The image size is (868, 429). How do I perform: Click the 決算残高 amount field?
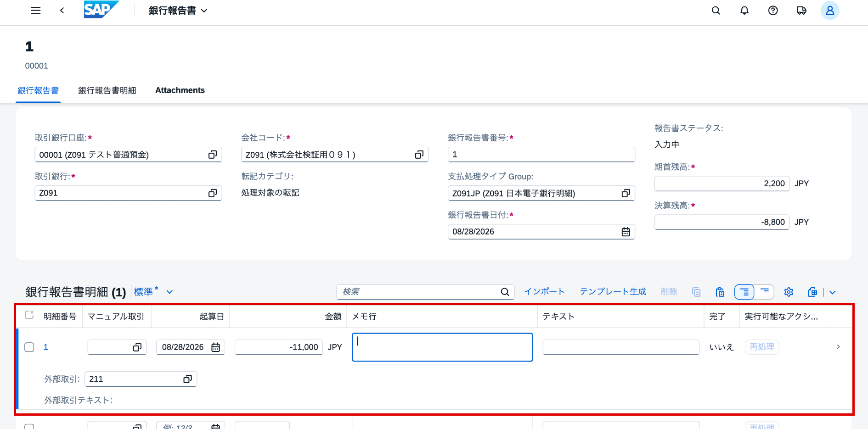[x=721, y=222]
